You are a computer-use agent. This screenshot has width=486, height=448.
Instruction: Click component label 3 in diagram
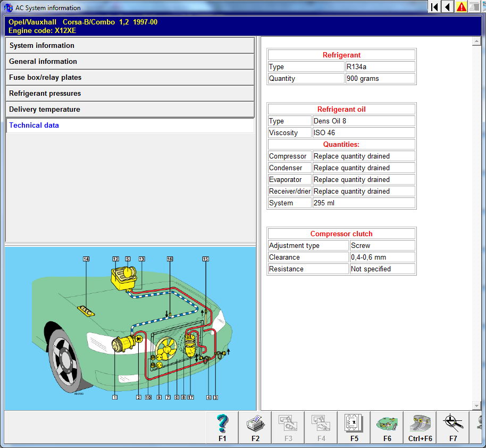tap(215, 397)
